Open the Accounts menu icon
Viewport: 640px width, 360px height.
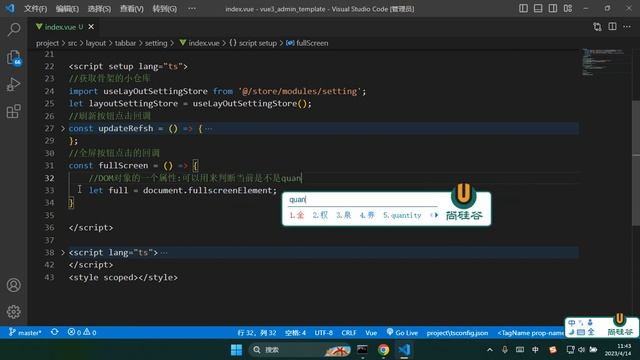(x=13, y=285)
